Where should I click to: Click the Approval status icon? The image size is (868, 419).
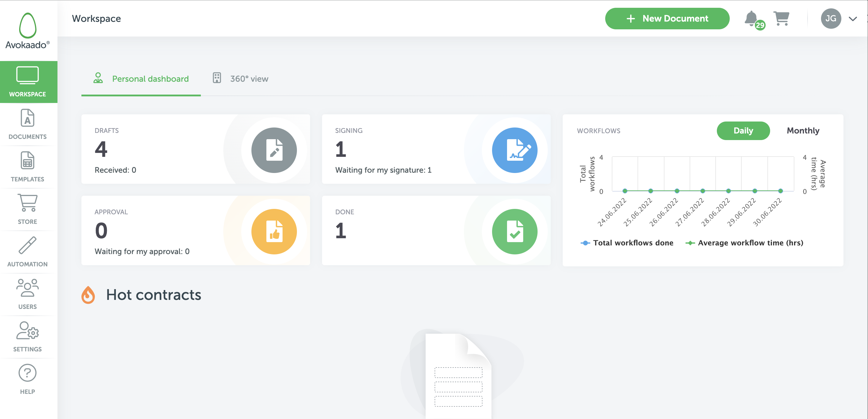pyautogui.click(x=274, y=231)
